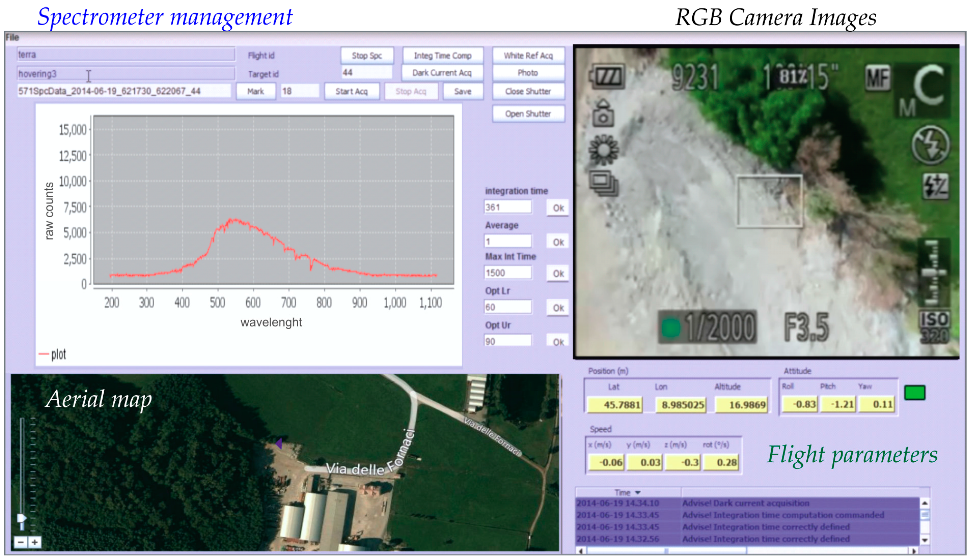Click the green status indicator beside Attitude
This screenshot has height=560, width=972.
click(x=914, y=393)
